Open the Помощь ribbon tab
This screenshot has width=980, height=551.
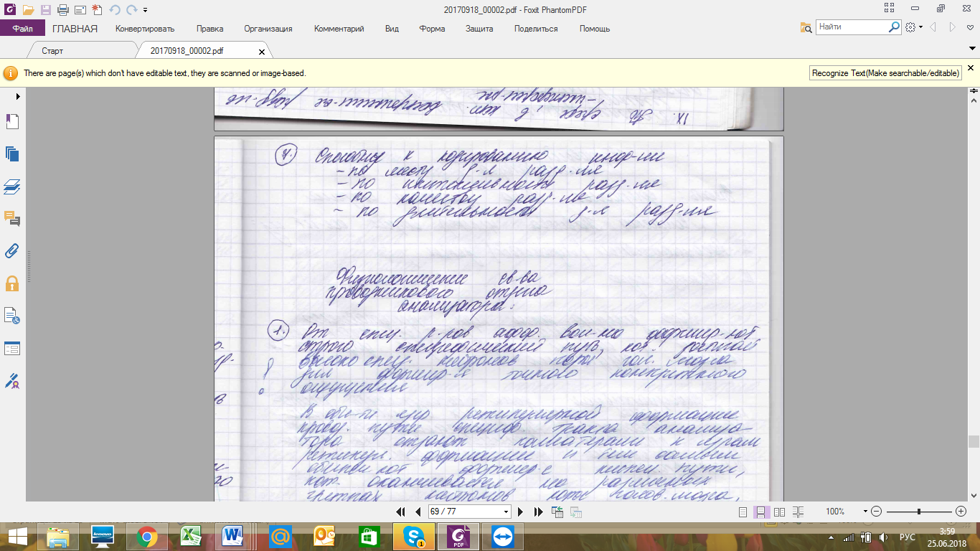[x=595, y=29]
